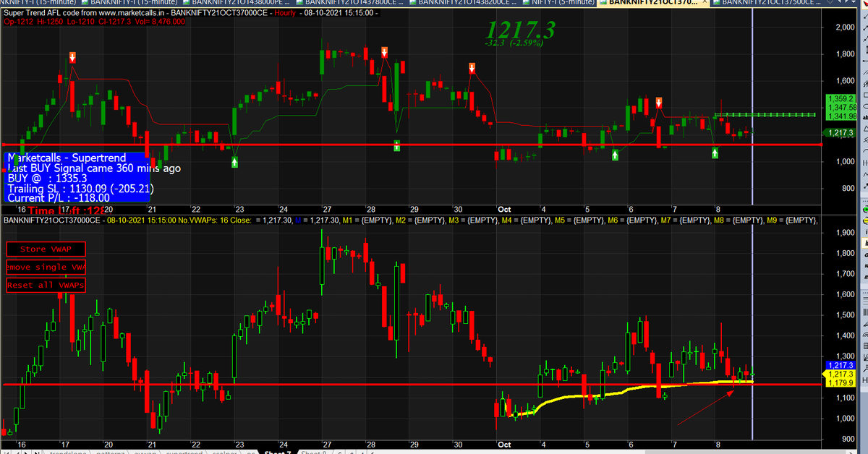The image size is (868, 454).
Task: Click the 1,900 price axis label
Action: (x=846, y=233)
